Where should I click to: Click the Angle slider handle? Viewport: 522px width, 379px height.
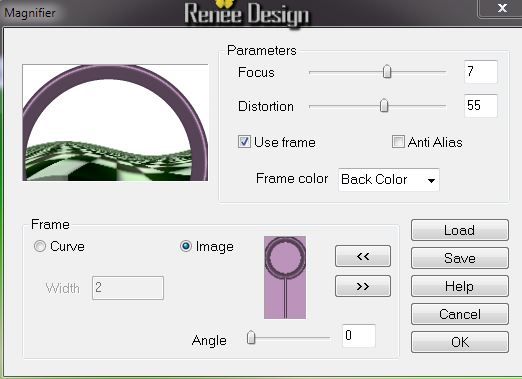(x=251, y=337)
